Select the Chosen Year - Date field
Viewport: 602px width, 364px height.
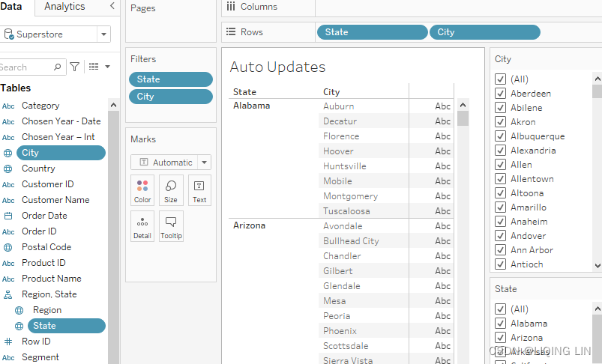click(x=61, y=121)
